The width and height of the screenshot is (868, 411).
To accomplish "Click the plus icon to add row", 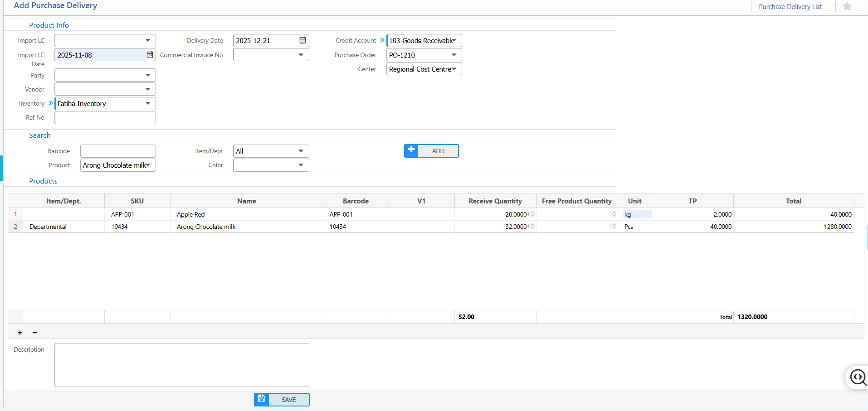I will click(20, 333).
